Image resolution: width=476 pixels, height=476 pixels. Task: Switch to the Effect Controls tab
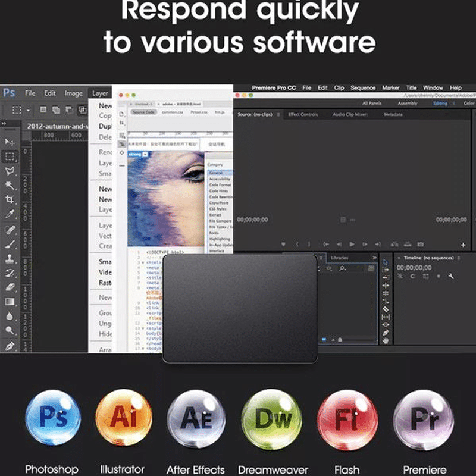coord(303,114)
